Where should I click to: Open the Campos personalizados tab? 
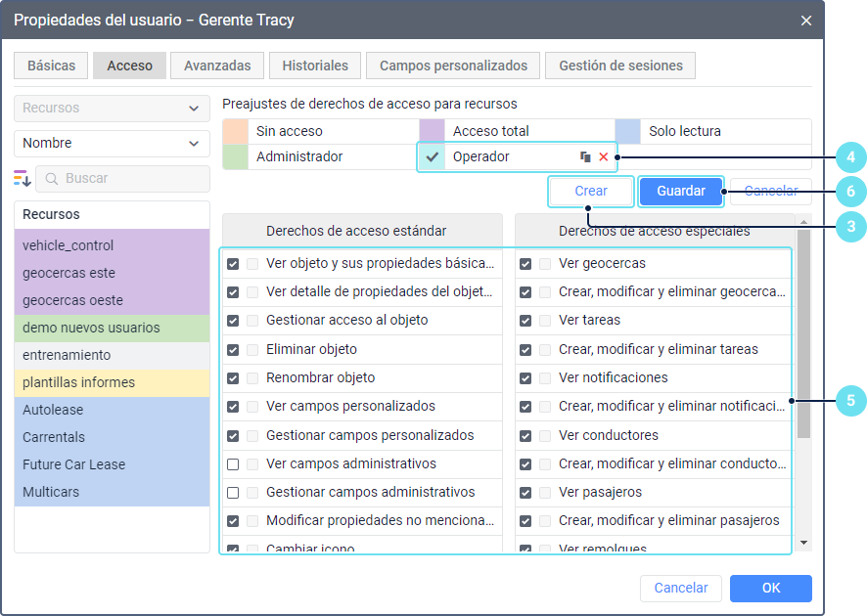453,66
